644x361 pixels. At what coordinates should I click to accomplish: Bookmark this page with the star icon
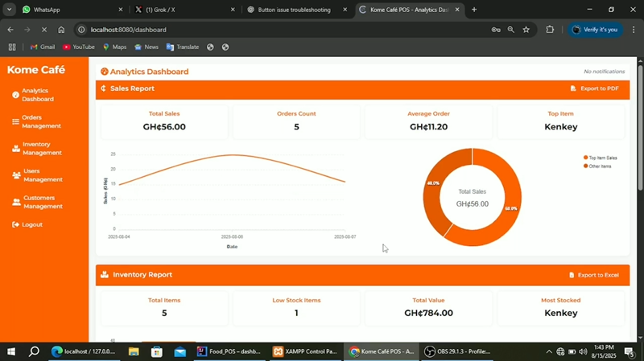point(526,30)
